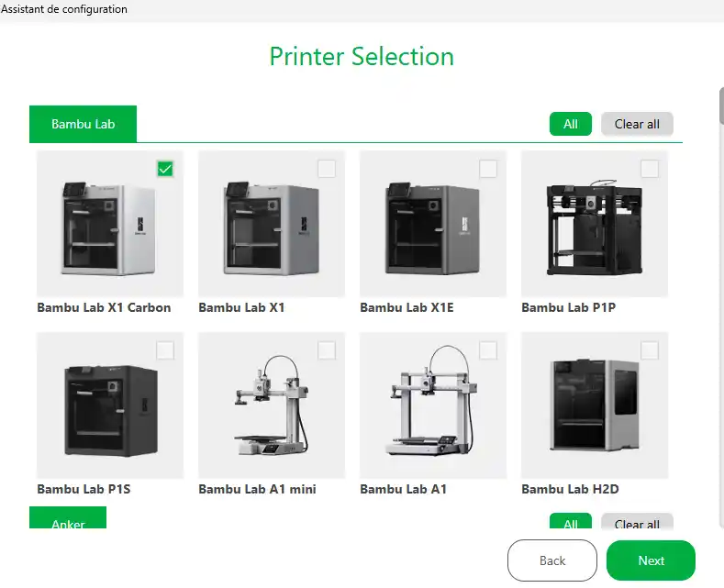The height and width of the screenshot is (588, 724).
Task: Go back to the previous step
Action: (x=552, y=560)
